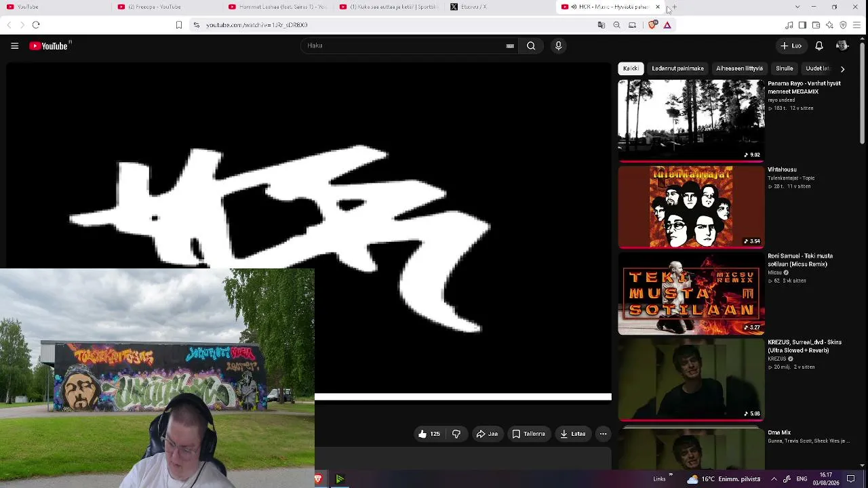Open Brave browser from the taskbar
The image size is (868, 488).
[318, 479]
